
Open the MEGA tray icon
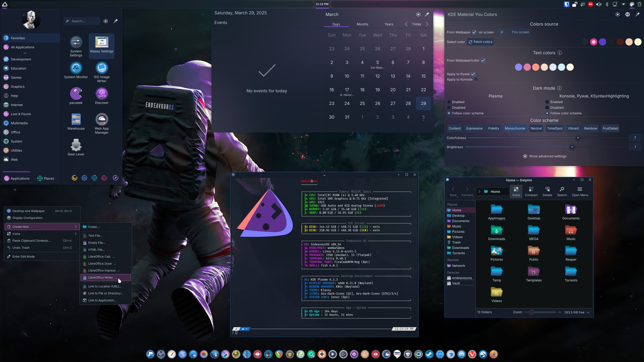click(x=591, y=4)
